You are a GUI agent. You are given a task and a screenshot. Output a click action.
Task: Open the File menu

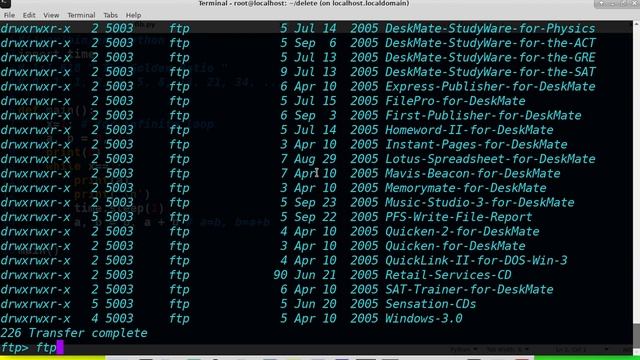[x=9, y=15]
